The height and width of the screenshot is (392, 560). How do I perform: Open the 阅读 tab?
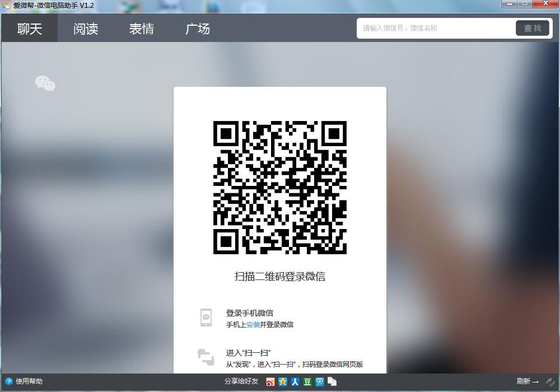point(86,29)
